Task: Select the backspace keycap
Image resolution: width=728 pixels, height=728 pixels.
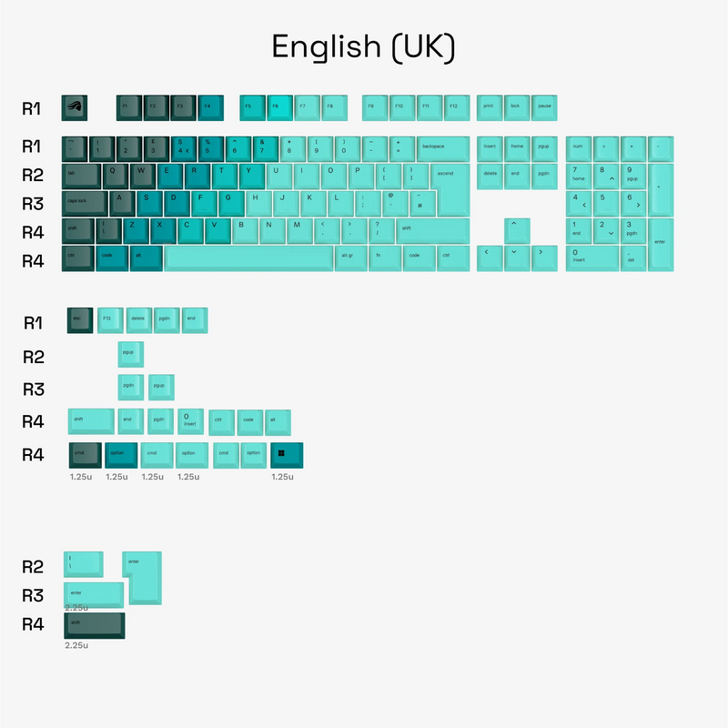Action: tap(443, 148)
